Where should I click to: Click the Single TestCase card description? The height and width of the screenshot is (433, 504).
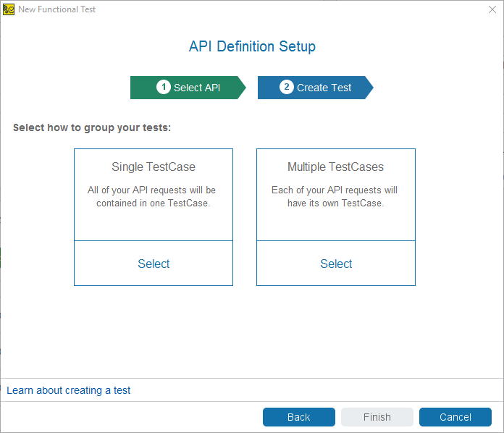point(152,196)
